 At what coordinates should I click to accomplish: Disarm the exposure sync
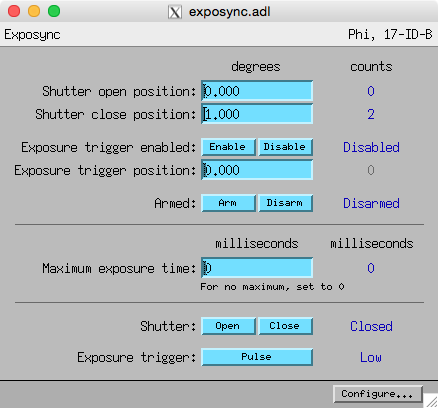tap(285, 203)
